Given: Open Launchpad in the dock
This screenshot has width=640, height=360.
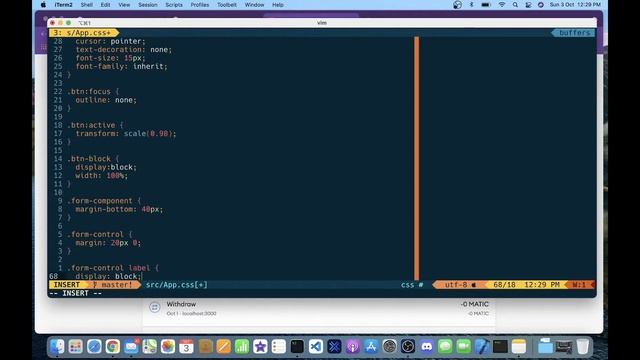Looking at the screenshot, I should (x=76, y=347).
